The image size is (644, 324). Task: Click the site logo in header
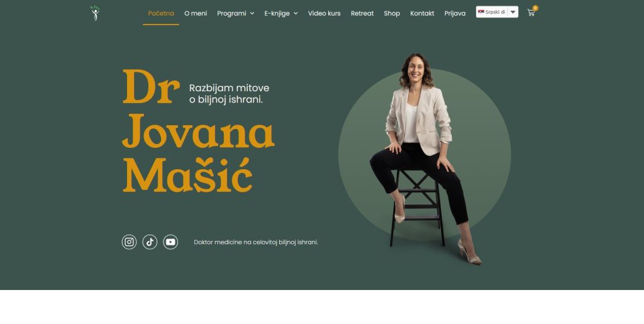pos(95,13)
